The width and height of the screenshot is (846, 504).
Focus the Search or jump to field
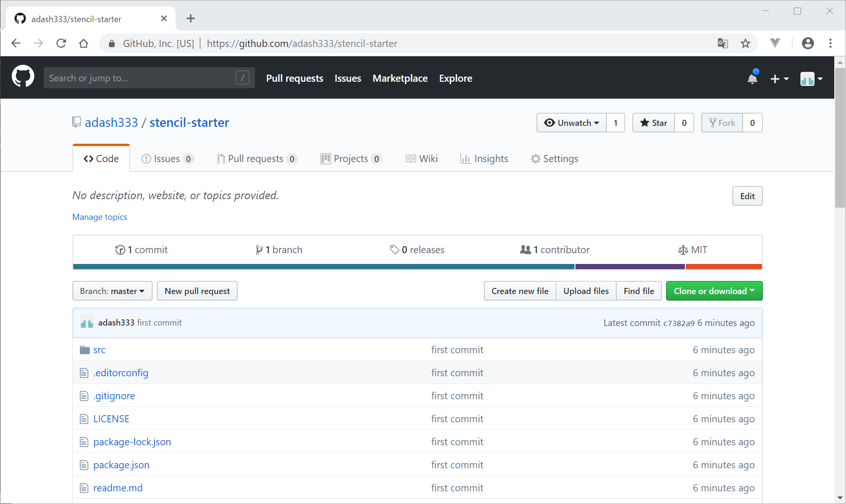[149, 78]
